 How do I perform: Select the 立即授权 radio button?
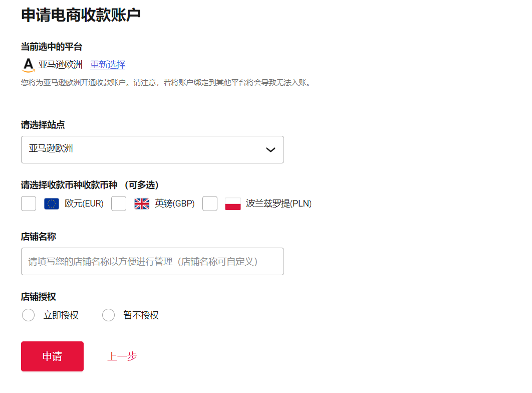(x=28, y=315)
